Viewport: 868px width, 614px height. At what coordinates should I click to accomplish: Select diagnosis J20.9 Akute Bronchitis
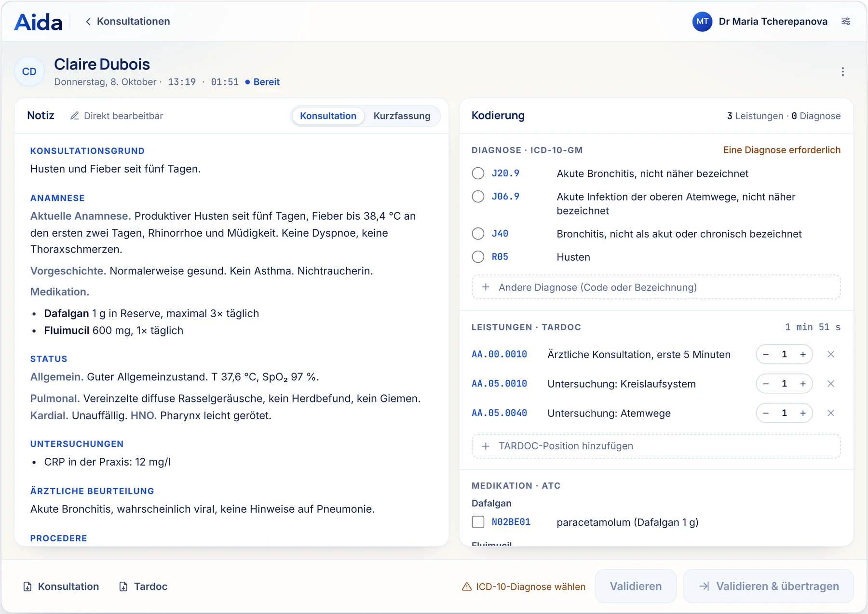pyautogui.click(x=478, y=174)
